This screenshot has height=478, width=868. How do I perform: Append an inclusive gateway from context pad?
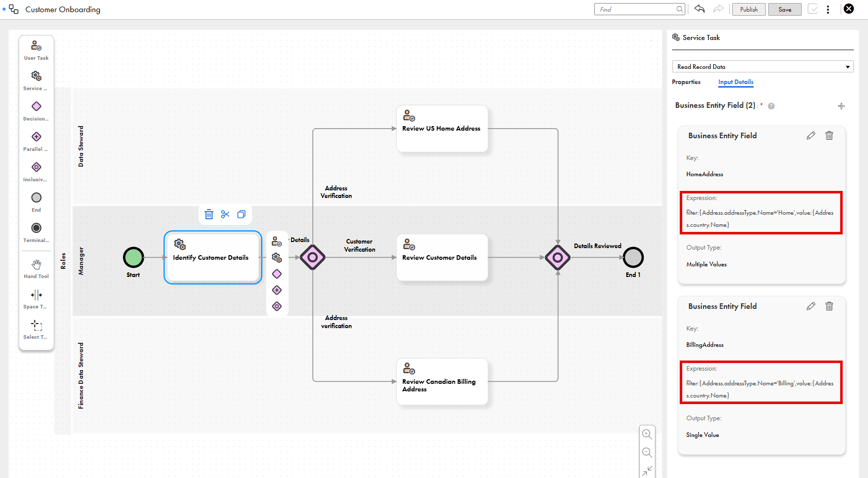(277, 306)
